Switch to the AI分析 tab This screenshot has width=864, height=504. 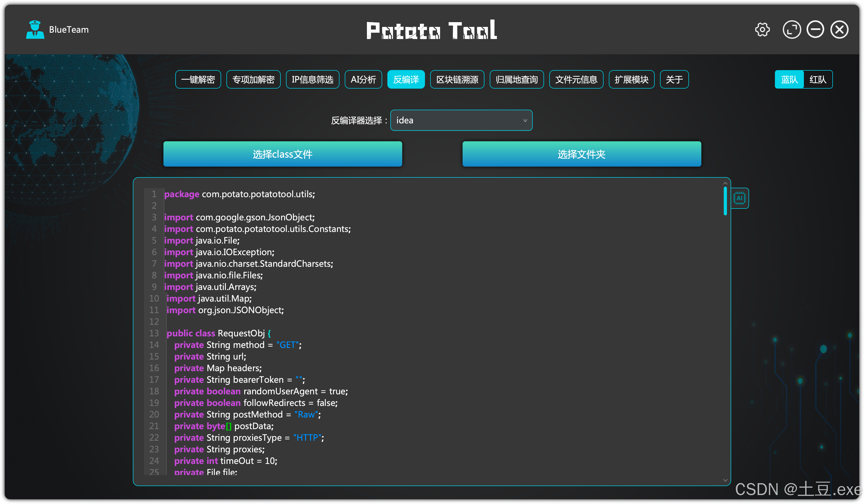tap(363, 80)
